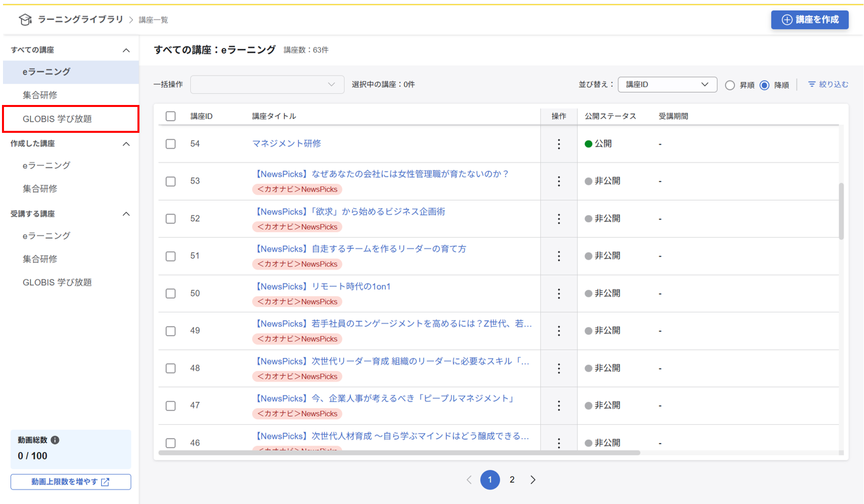Open the filter via the 絞り込む funnel icon
This screenshot has width=864, height=504.
pyautogui.click(x=812, y=85)
